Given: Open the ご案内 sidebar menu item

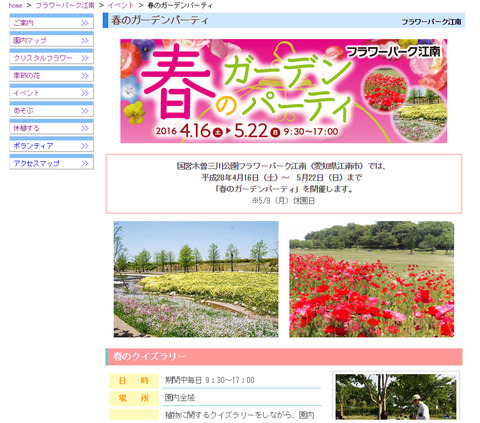Looking at the screenshot, I should tap(51, 21).
